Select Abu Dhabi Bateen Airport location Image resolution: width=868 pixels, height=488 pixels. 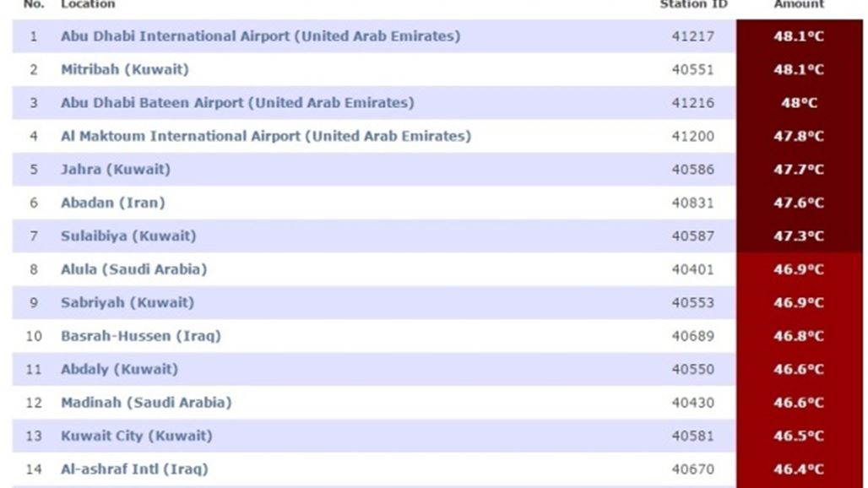pos(237,103)
